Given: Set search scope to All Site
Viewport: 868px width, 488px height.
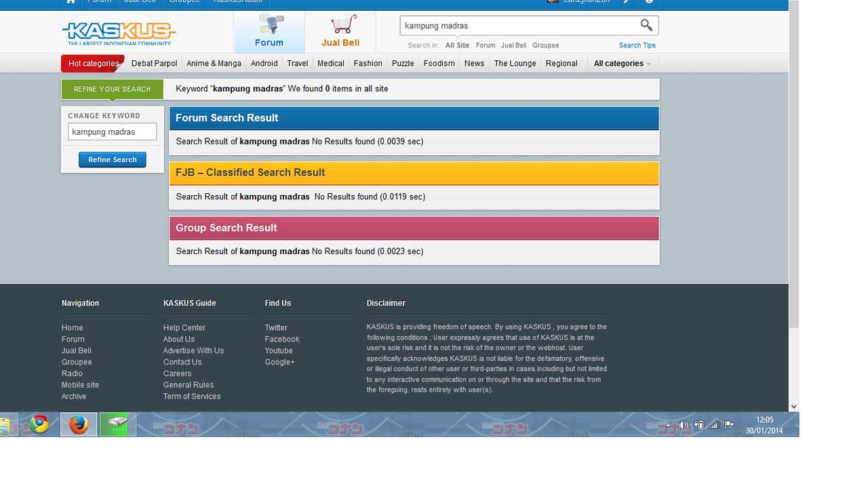Looking at the screenshot, I should pos(457,45).
